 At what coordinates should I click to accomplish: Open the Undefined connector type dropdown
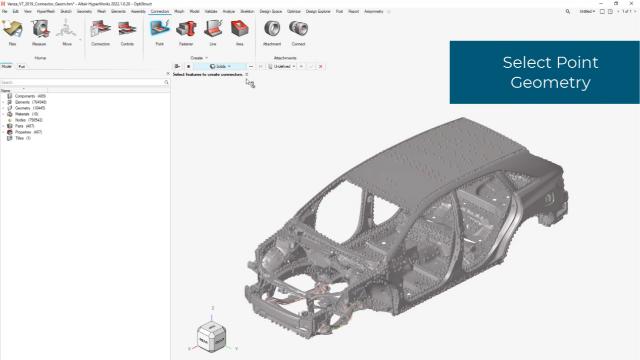(x=282, y=66)
